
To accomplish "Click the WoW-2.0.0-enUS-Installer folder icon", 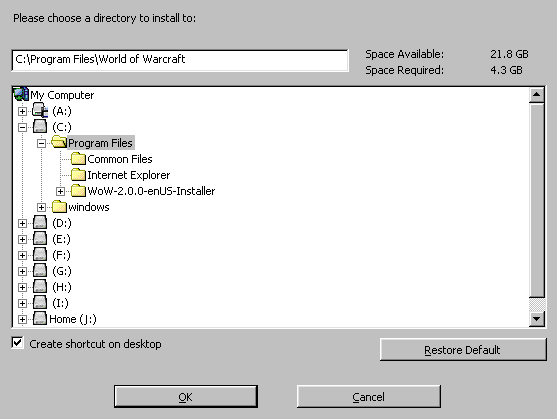I will 78,191.
